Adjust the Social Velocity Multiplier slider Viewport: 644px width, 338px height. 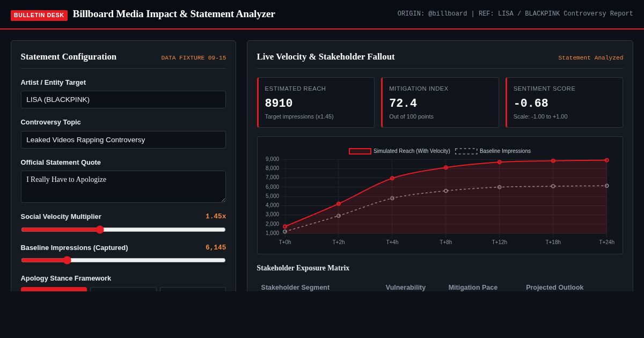pyautogui.click(x=123, y=230)
